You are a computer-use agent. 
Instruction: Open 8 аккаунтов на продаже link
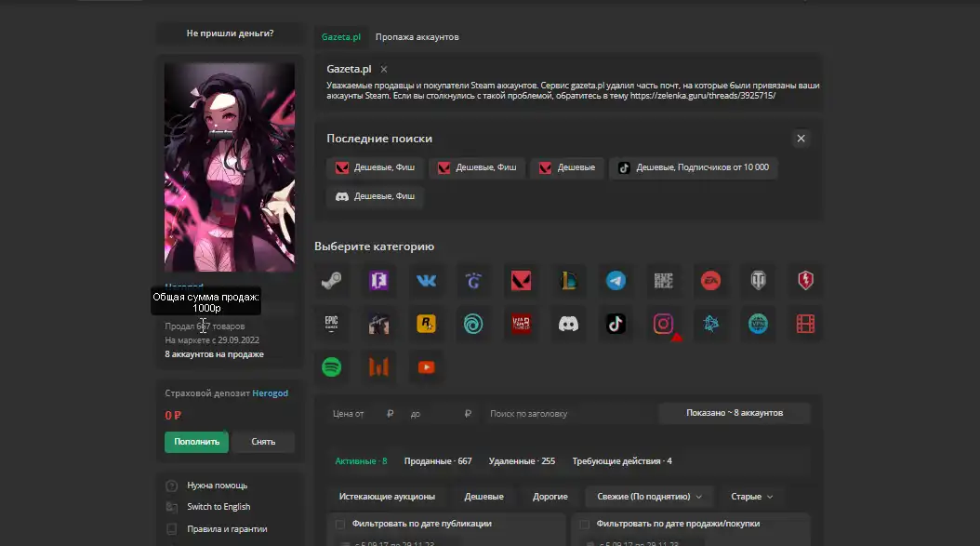[215, 354]
